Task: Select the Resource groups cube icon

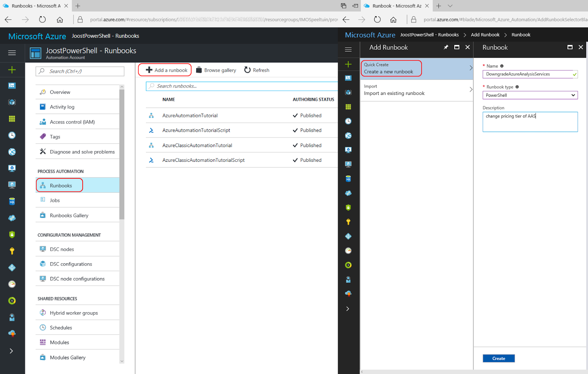Action: click(12, 102)
